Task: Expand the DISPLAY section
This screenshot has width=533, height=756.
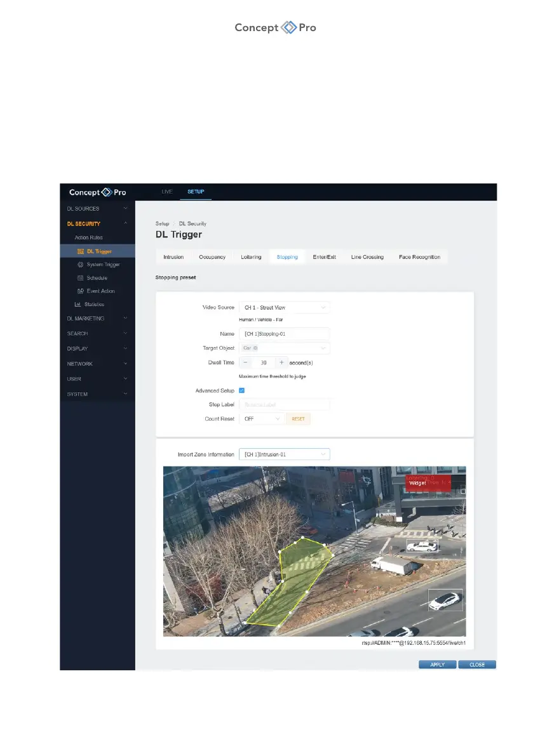Action: (97, 348)
